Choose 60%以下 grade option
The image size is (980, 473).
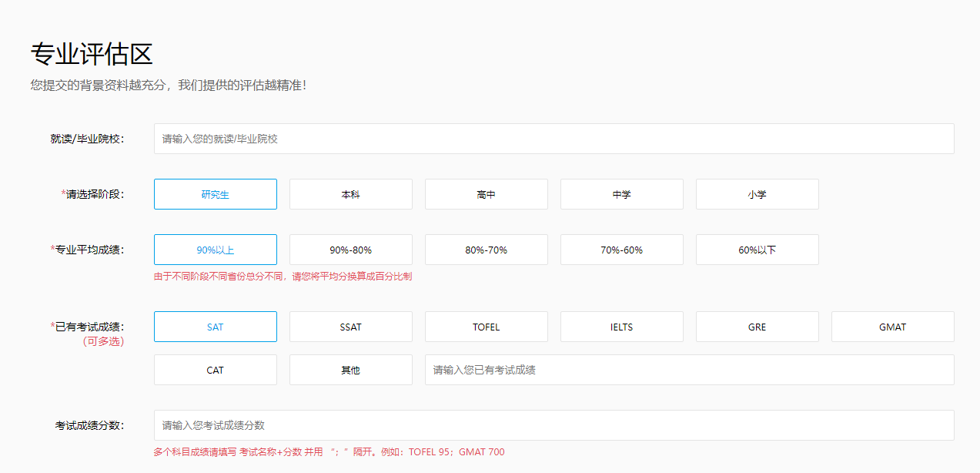pyautogui.click(x=758, y=250)
